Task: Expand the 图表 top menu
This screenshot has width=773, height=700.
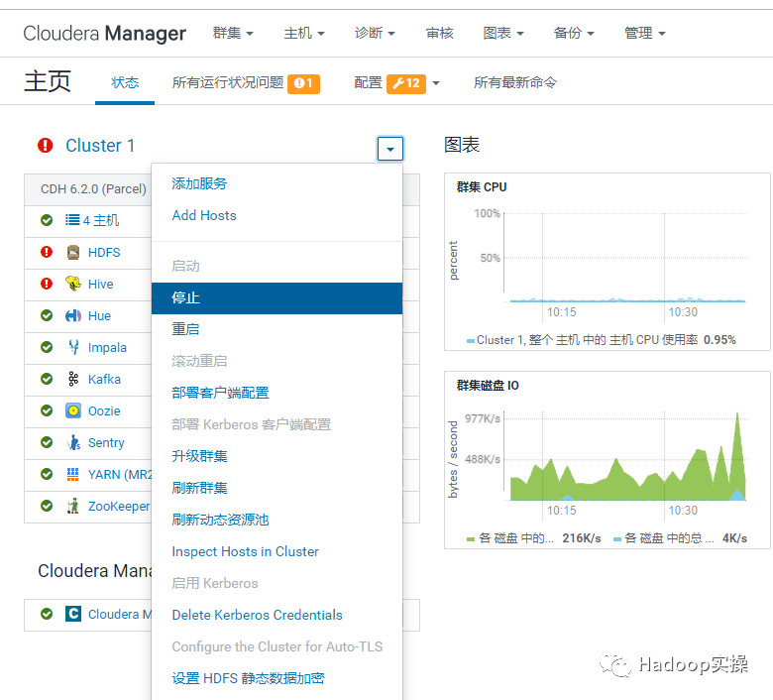Action: coord(503,33)
